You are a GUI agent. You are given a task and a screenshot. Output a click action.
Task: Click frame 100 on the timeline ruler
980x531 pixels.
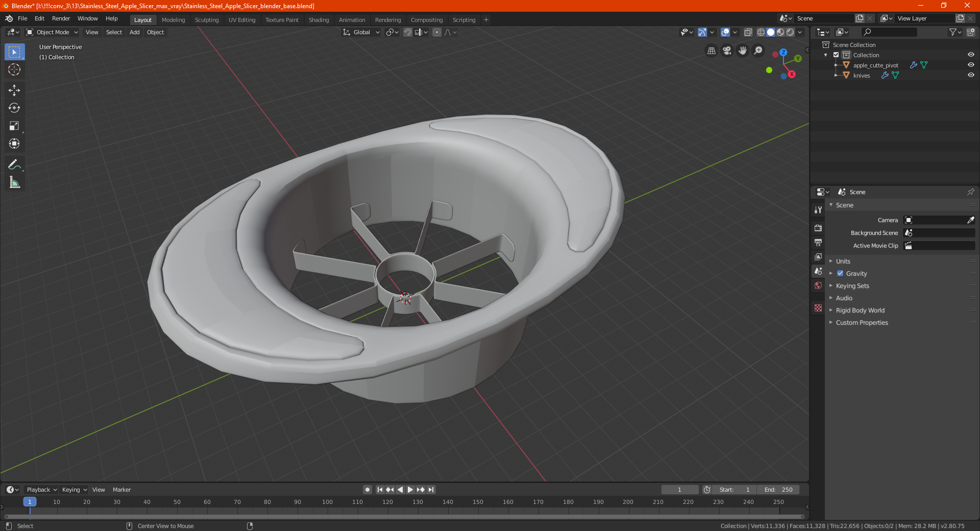click(327, 502)
